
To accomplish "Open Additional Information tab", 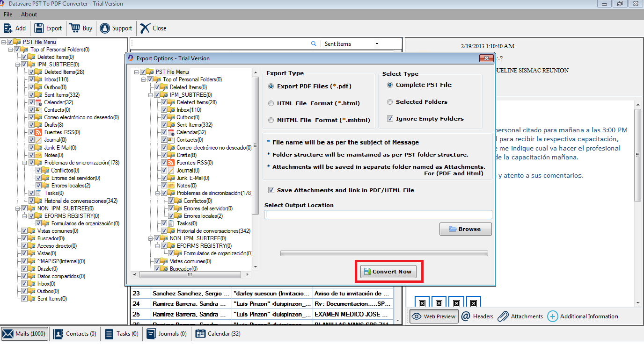I will (x=583, y=316).
